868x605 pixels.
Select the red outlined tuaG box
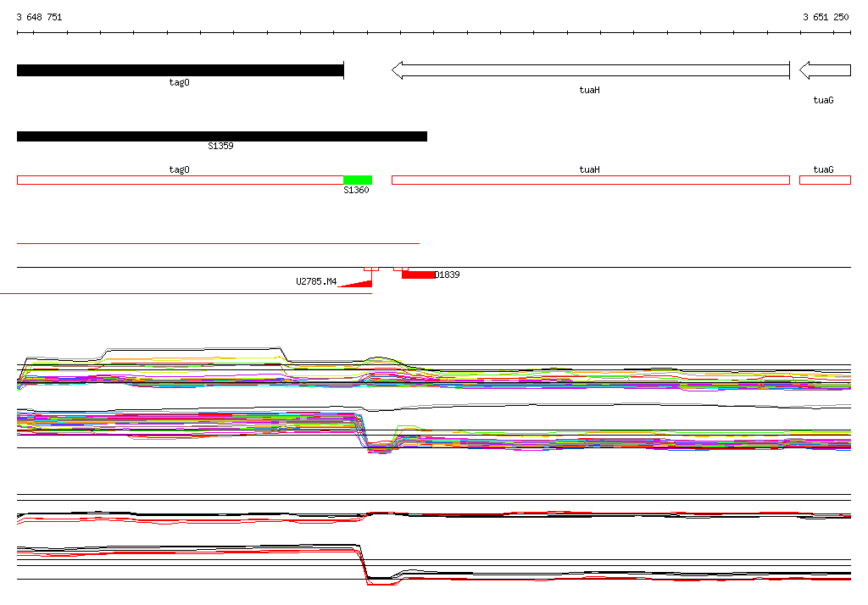826,180
